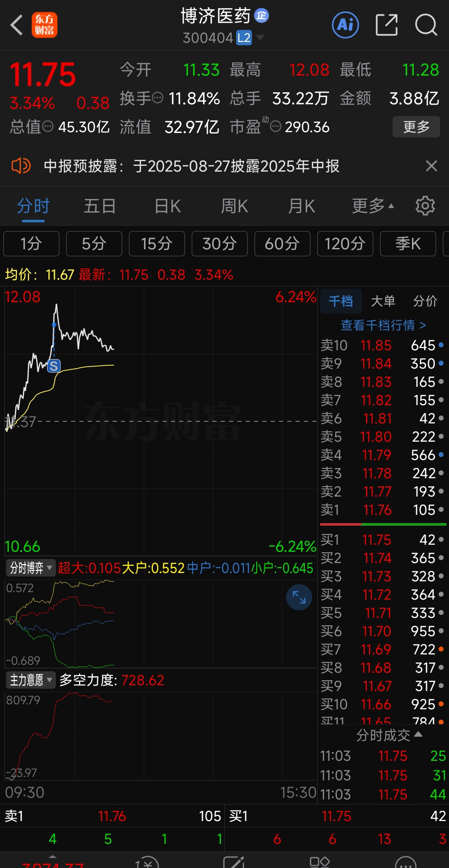This screenshot has width=449, height=868.
Task: Select the 季K period button
Action: (x=408, y=243)
